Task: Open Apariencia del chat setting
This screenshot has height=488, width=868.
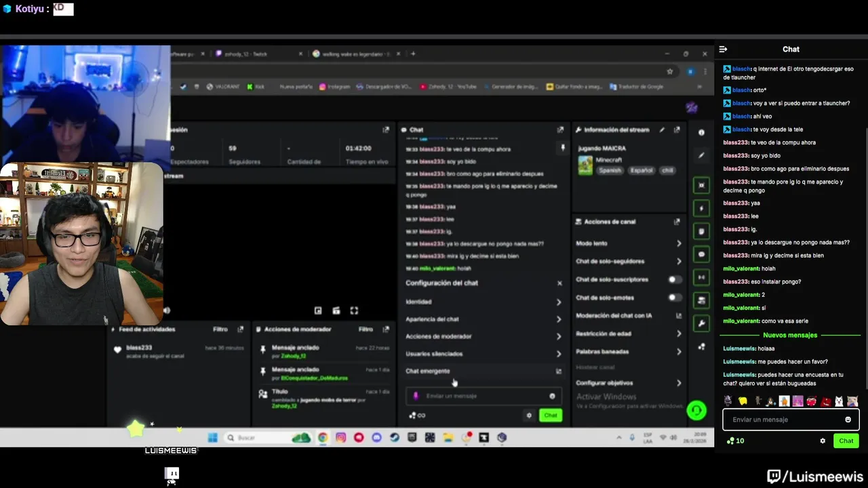Action: point(484,319)
